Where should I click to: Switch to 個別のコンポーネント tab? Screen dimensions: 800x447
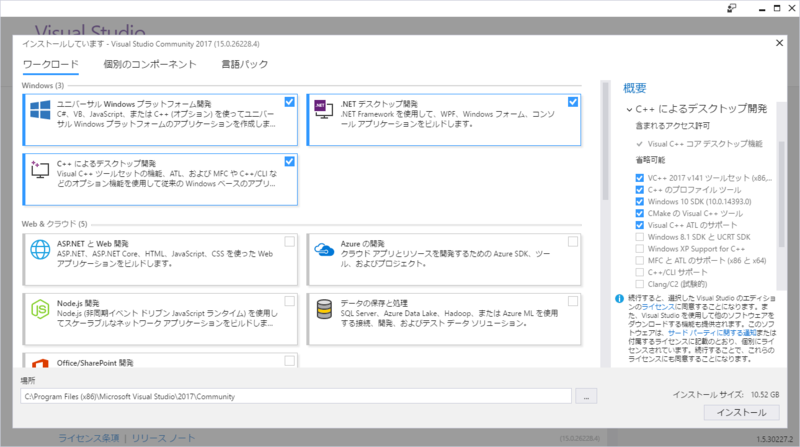[x=150, y=64]
